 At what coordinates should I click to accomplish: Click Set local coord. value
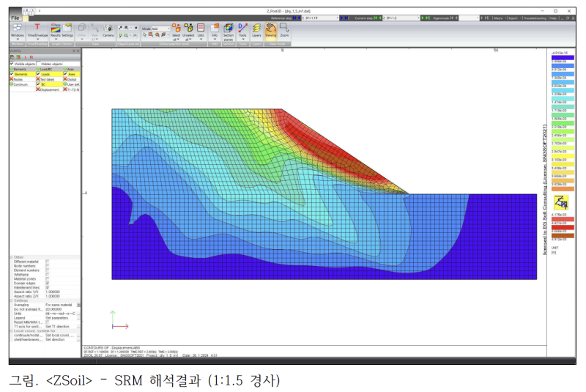[60, 335]
